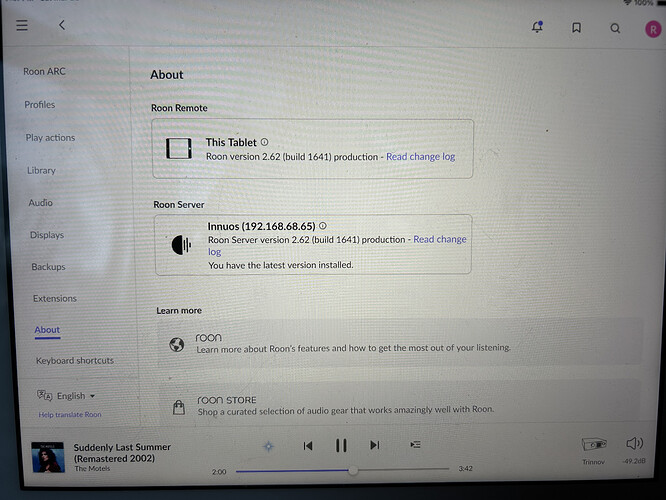Viewport: 666px width, 500px height.
Task: Click the shopping bag Roon Store icon
Action: click(179, 407)
